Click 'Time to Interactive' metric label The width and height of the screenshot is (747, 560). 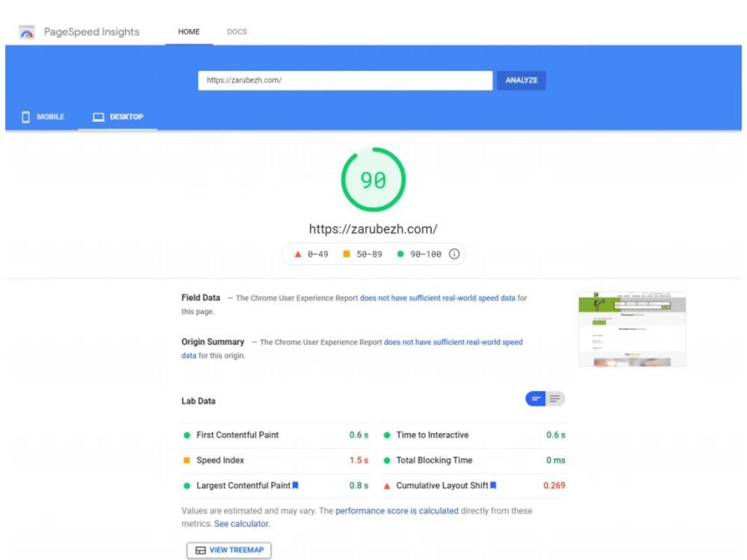pos(432,435)
